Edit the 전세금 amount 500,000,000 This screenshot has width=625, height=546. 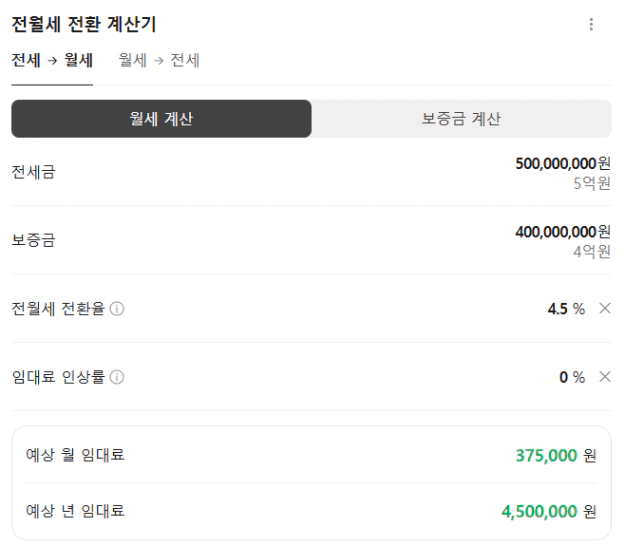tap(555, 163)
